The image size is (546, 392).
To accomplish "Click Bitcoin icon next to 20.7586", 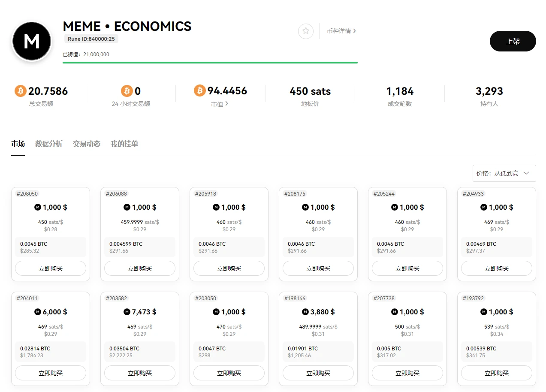I will pyautogui.click(x=21, y=91).
